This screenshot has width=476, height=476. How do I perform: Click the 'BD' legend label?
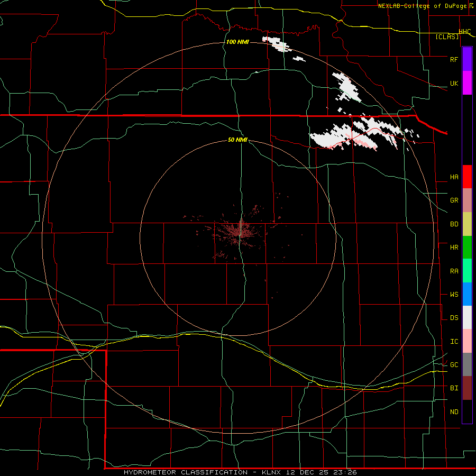coord(454,224)
